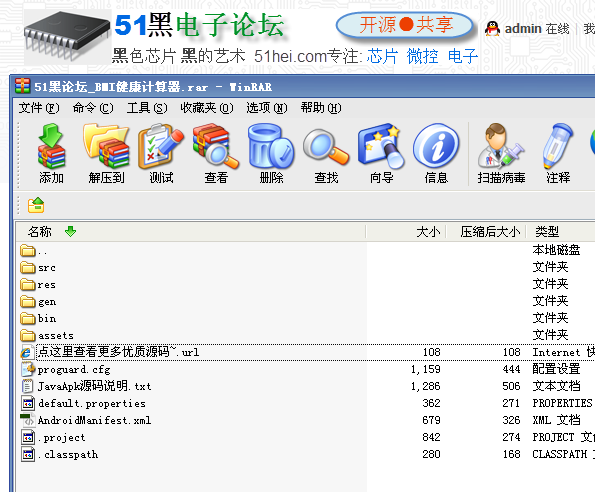
Task: Sort by Name (名称) column header
Action: (39, 231)
